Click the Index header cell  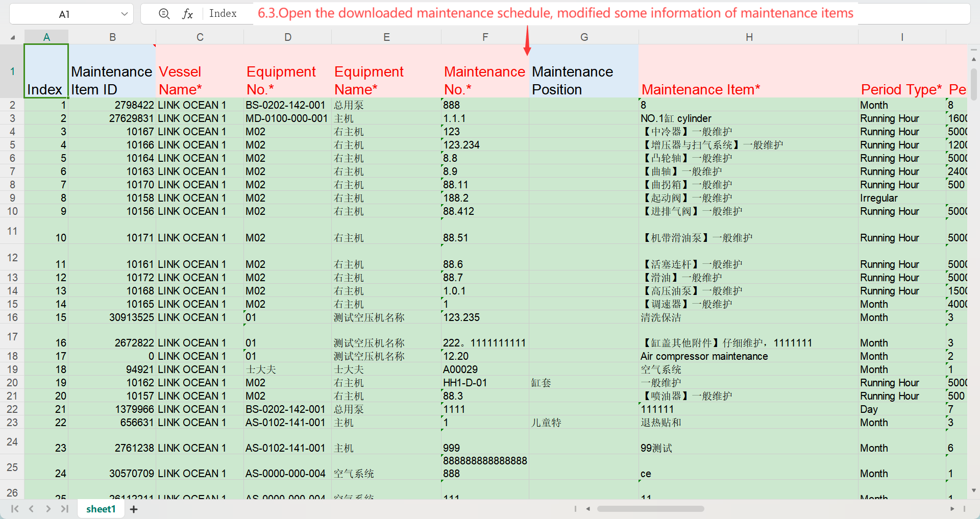point(46,71)
